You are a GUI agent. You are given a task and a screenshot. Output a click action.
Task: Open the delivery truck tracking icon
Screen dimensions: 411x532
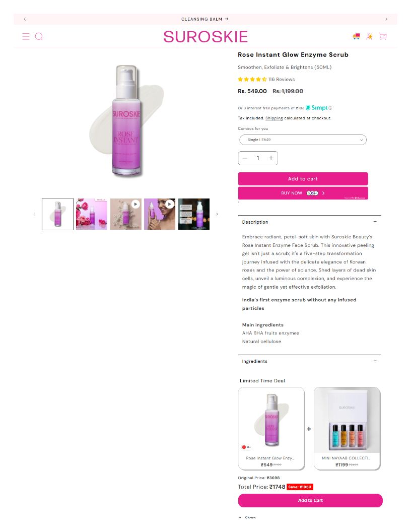point(356,36)
